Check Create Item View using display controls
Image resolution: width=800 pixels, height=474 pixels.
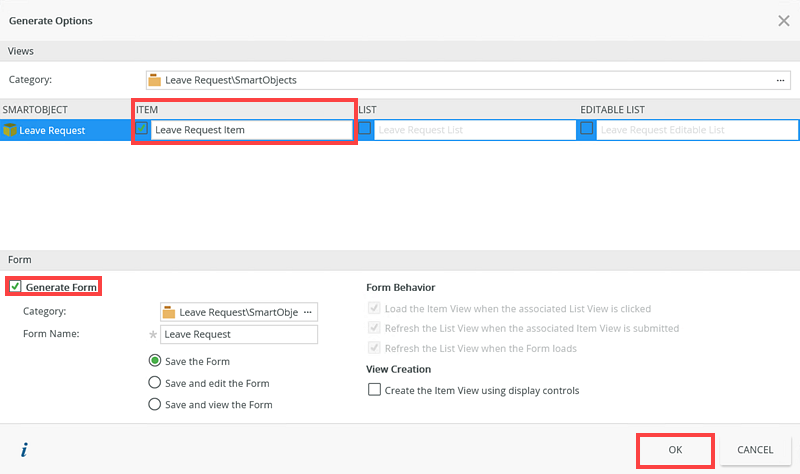click(x=375, y=390)
